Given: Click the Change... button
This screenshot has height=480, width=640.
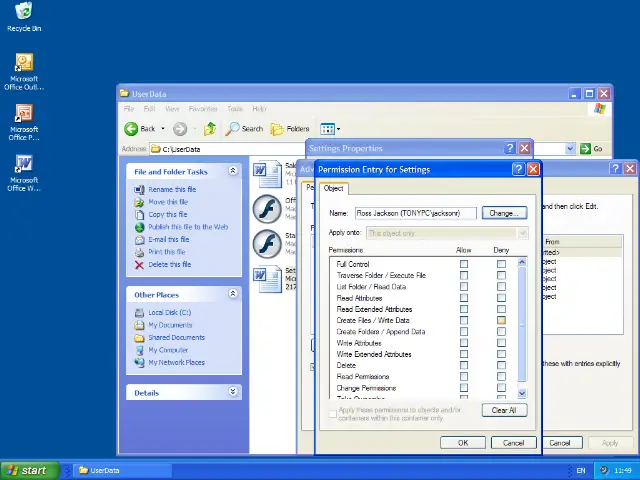Looking at the screenshot, I should pyautogui.click(x=503, y=213).
